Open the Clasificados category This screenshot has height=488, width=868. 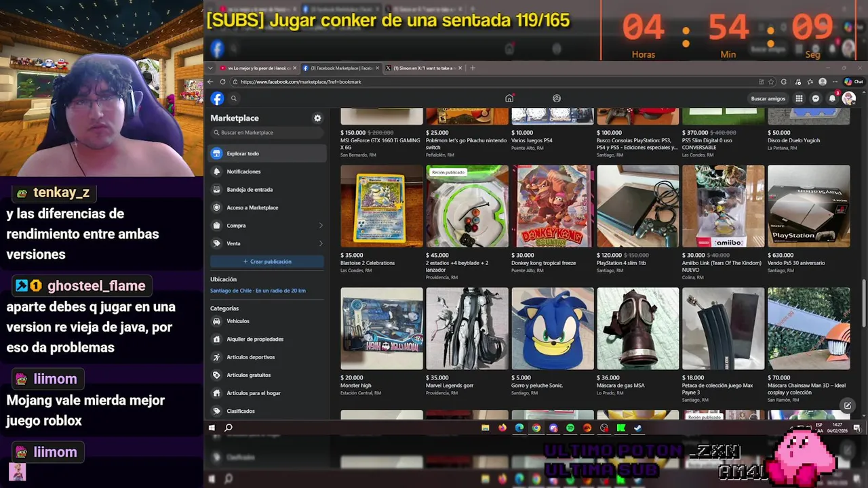tap(268, 411)
